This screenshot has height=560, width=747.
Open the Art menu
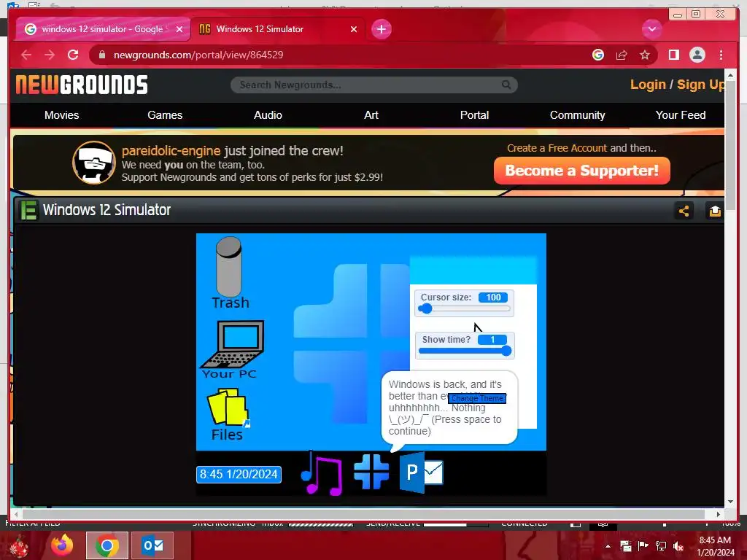coord(371,115)
